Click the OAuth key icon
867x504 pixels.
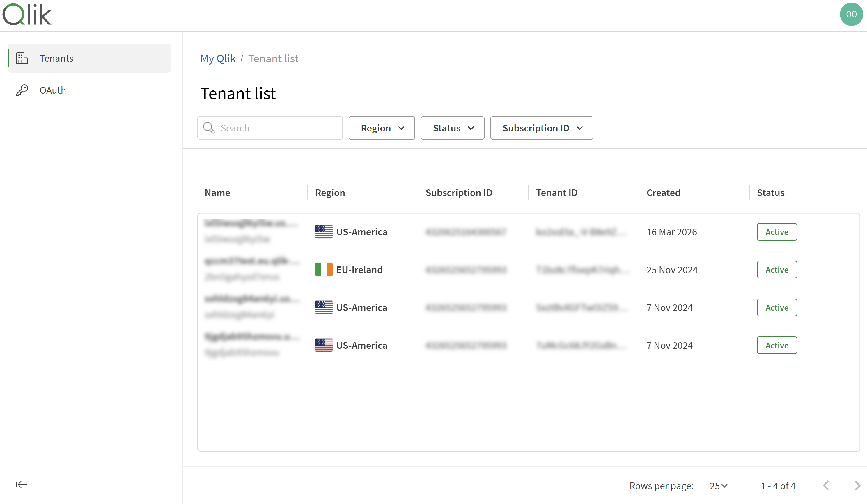(x=22, y=90)
